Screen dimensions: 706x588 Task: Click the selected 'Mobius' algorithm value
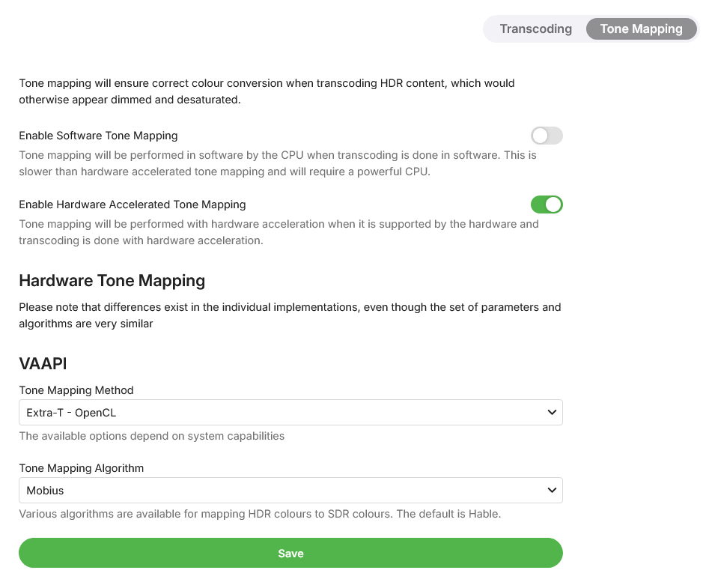45,491
